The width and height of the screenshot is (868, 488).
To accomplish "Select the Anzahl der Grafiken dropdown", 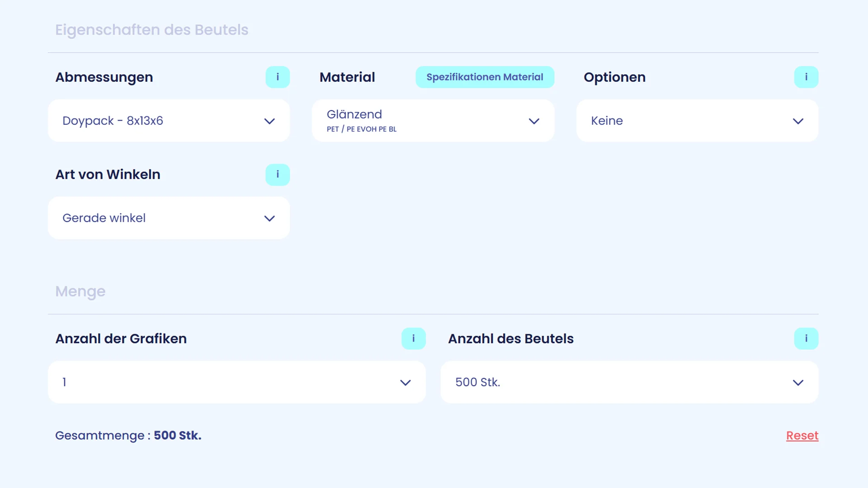I will pos(237,382).
